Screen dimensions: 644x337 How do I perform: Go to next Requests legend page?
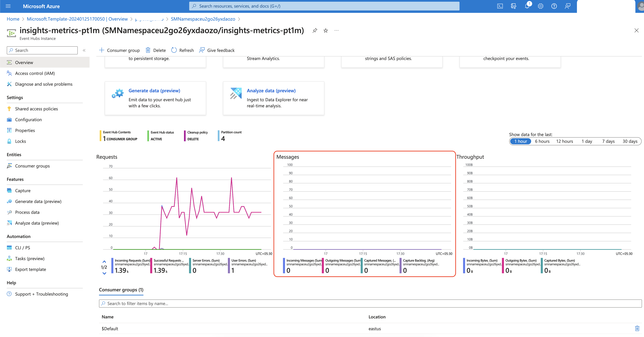[104, 273]
